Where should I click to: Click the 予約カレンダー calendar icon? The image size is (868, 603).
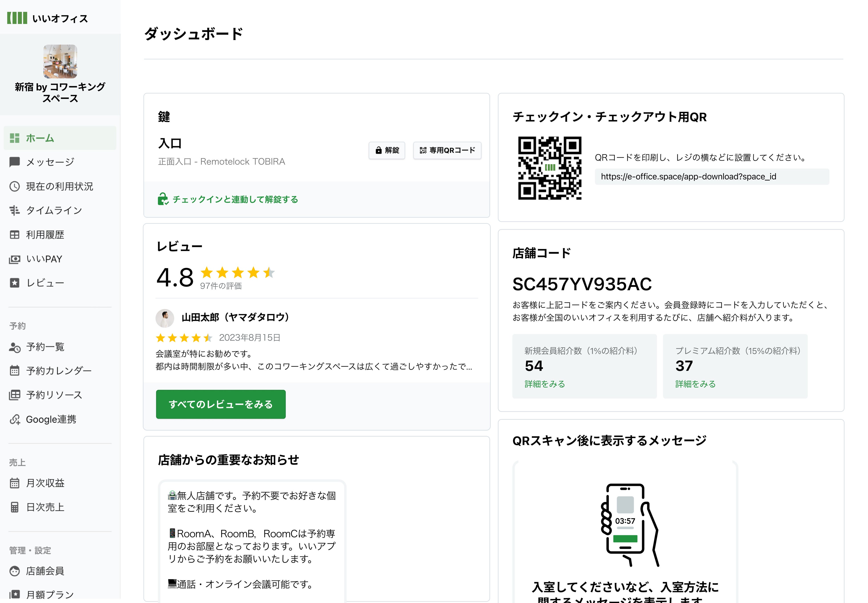tap(14, 371)
